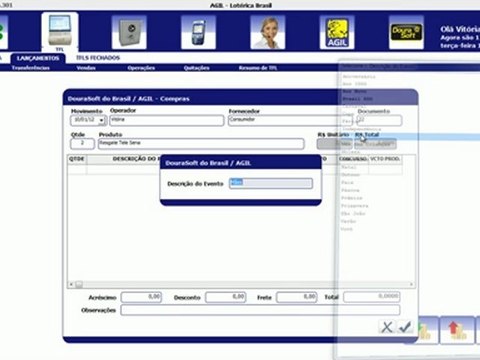The image size is (480, 360).
Task: Click the red up-arrow coins icon
Action: (457, 330)
